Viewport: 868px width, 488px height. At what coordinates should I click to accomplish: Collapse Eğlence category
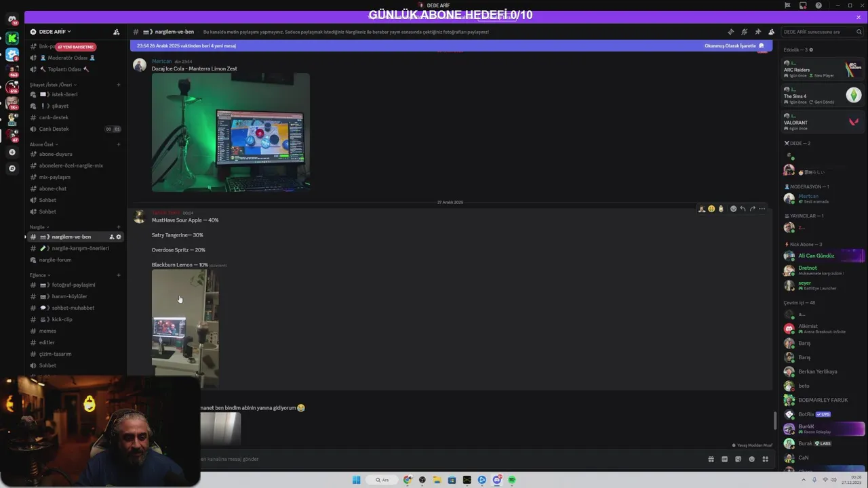[x=40, y=275]
